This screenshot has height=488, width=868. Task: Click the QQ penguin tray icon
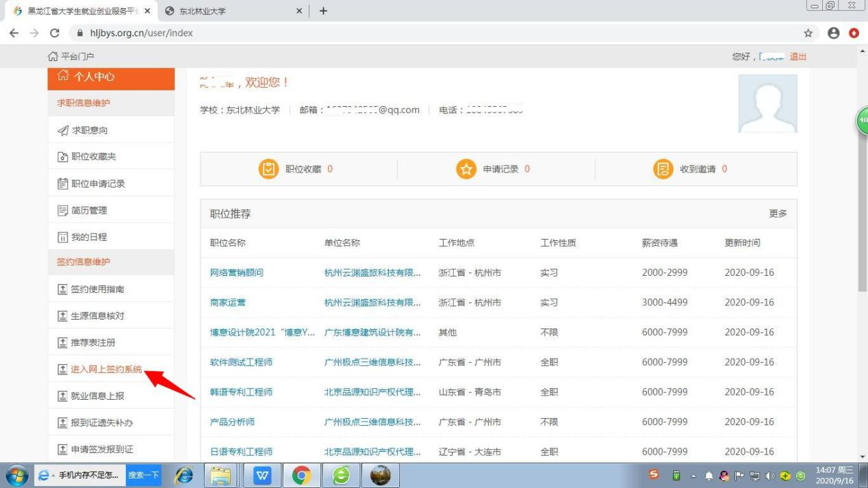[x=724, y=476]
